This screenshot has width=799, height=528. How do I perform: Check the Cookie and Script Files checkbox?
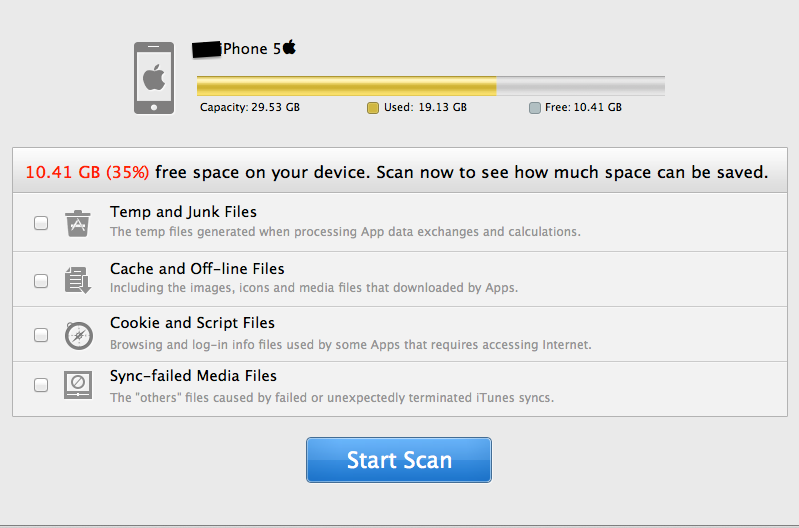[x=41, y=335]
